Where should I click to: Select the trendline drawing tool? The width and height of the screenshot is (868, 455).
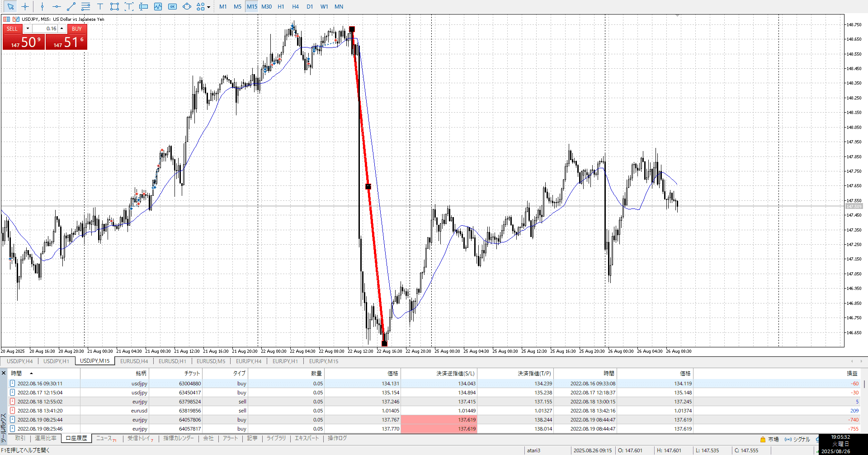[x=71, y=7]
